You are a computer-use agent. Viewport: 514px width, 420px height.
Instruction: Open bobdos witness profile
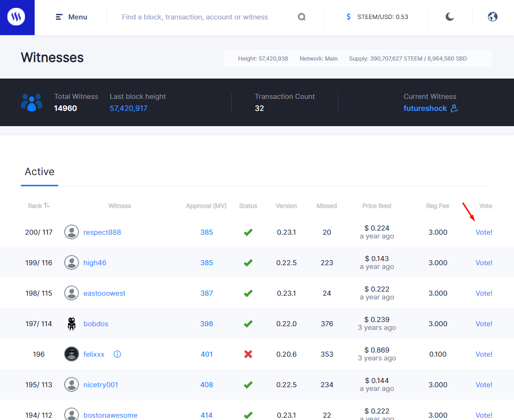tap(96, 323)
